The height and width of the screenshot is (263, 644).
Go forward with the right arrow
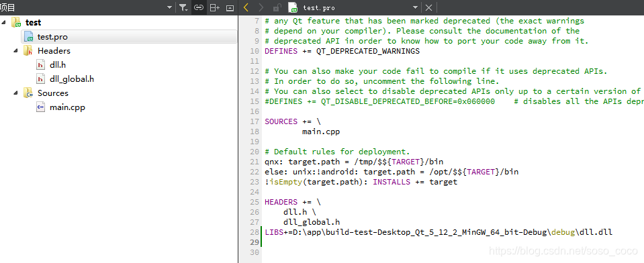261,7
